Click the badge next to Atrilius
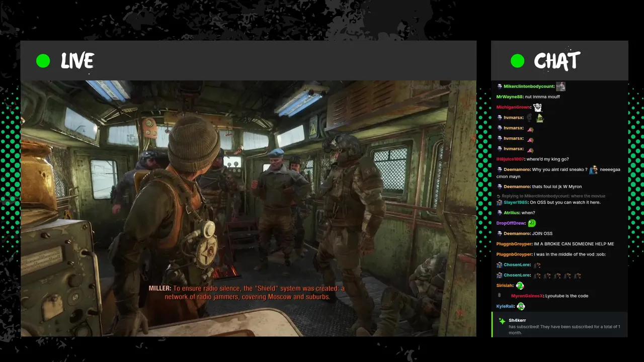 click(499, 213)
